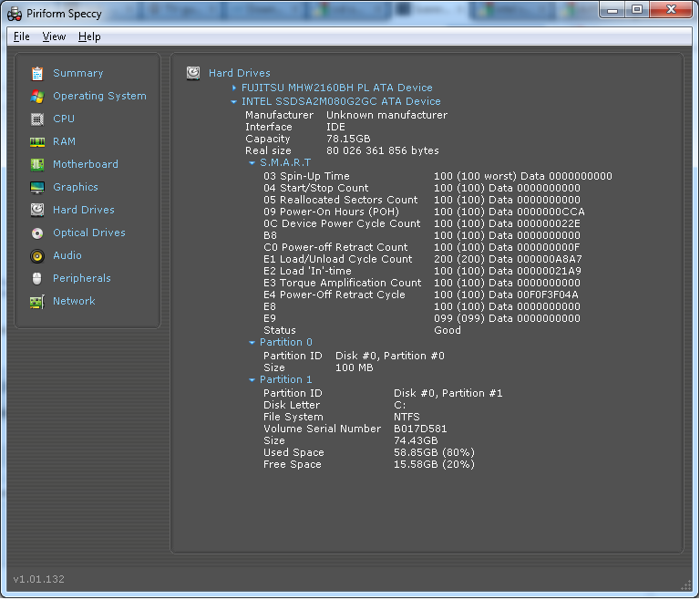Click the Hard Drives header disk icon
Screen dimensions: 700x600
click(x=193, y=73)
